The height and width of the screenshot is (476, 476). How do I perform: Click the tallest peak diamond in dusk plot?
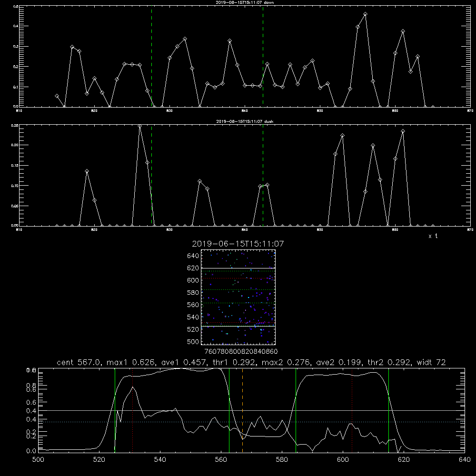(139, 126)
